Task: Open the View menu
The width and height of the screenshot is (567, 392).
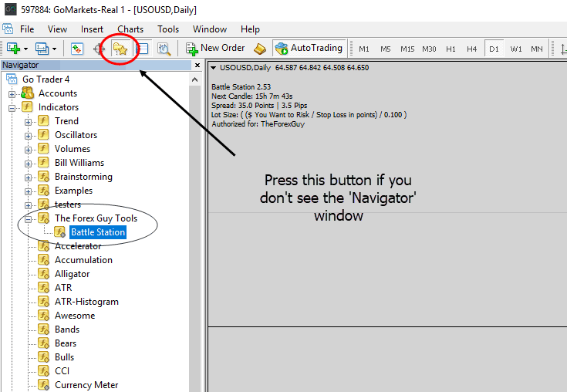Action: [58, 29]
